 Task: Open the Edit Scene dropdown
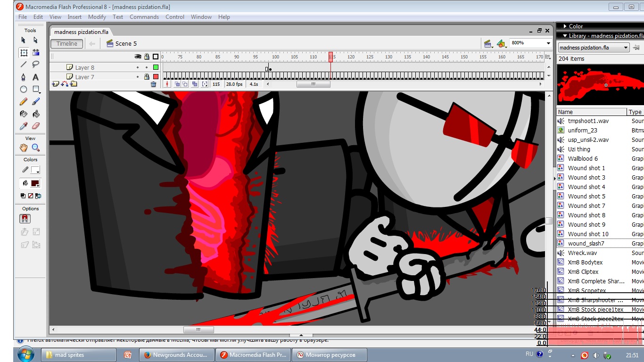pos(488,43)
